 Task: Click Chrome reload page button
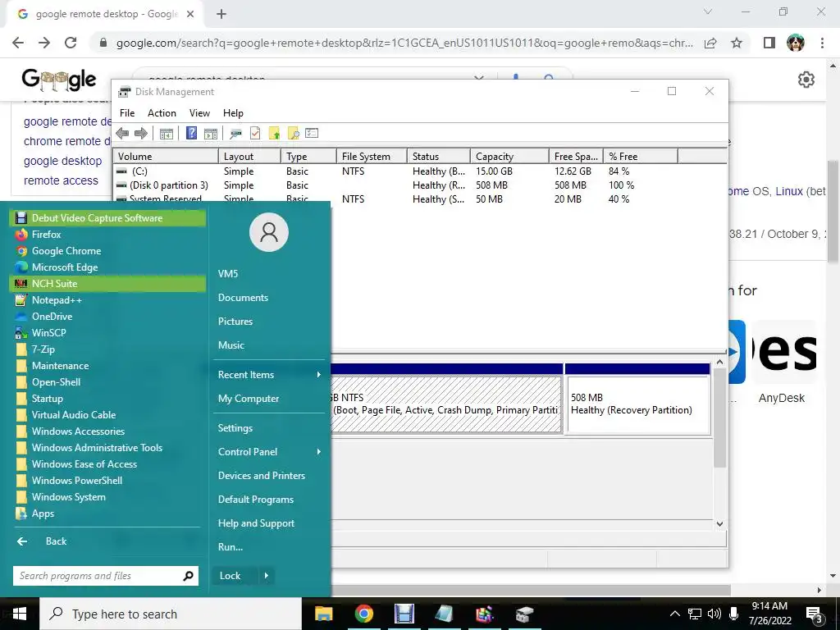pos(71,43)
